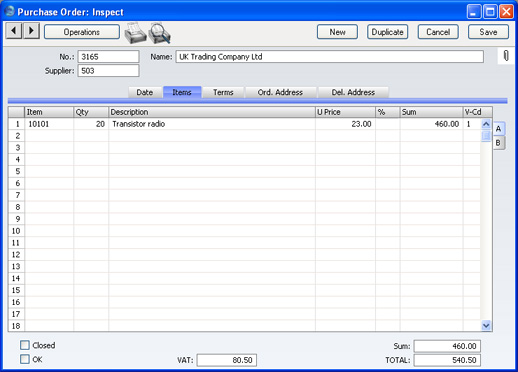Open print preview magnifier icon

[160, 33]
